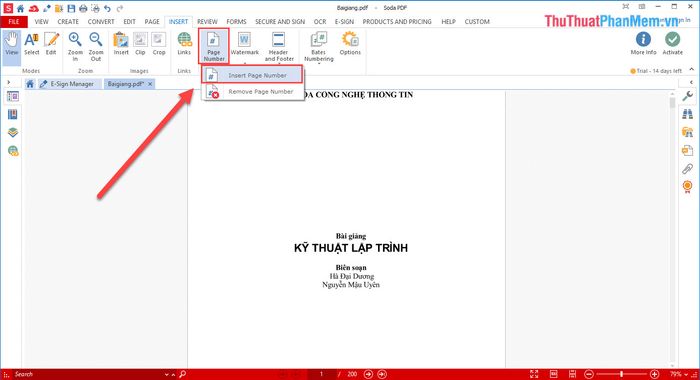Click the Print icon in title bar

[83, 8]
